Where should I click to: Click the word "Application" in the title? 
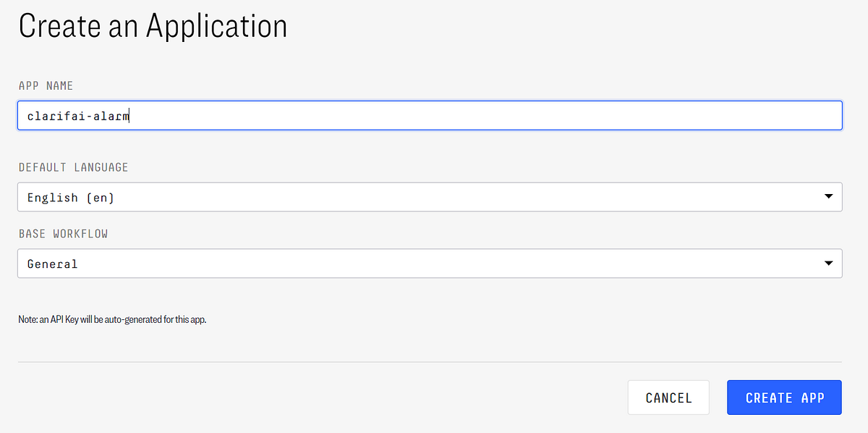point(216,26)
